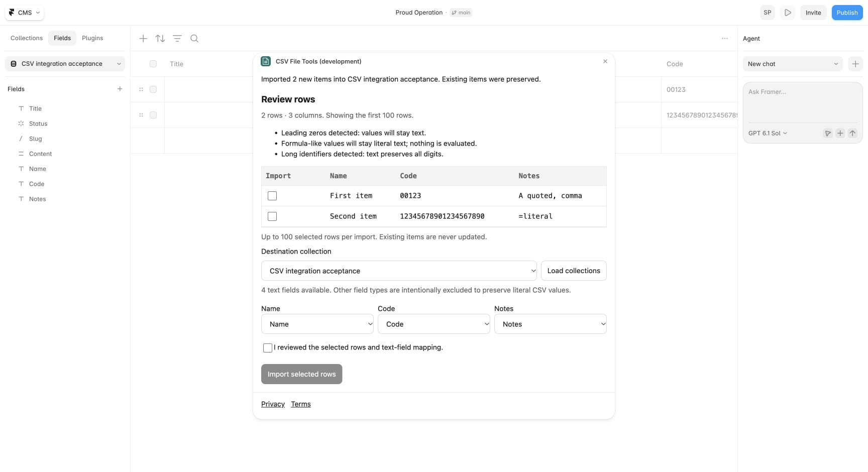Open the three-dot table options menu
868x472 pixels.
point(724,38)
